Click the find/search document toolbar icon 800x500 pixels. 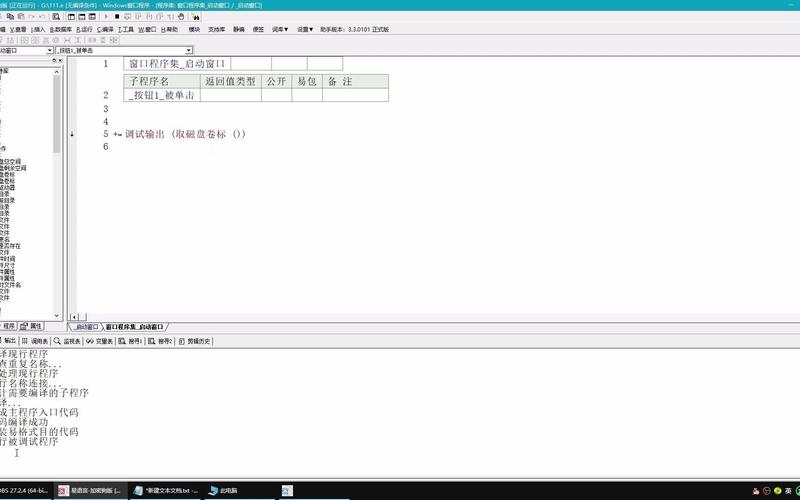click(x=56, y=17)
